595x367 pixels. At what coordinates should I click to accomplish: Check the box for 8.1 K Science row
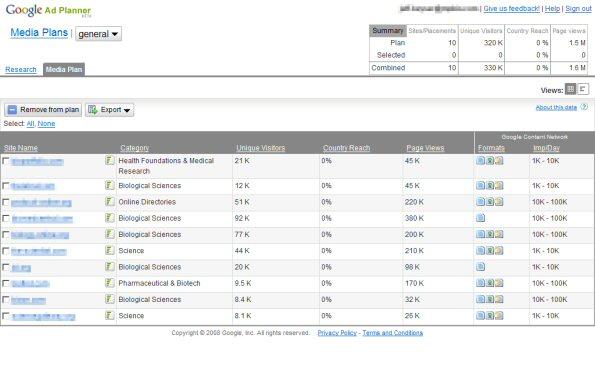[6, 316]
